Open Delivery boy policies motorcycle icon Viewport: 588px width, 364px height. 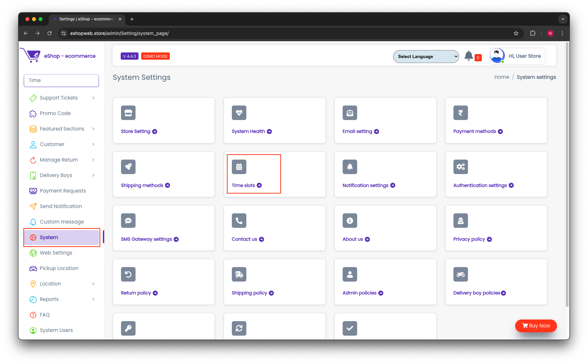pos(460,274)
